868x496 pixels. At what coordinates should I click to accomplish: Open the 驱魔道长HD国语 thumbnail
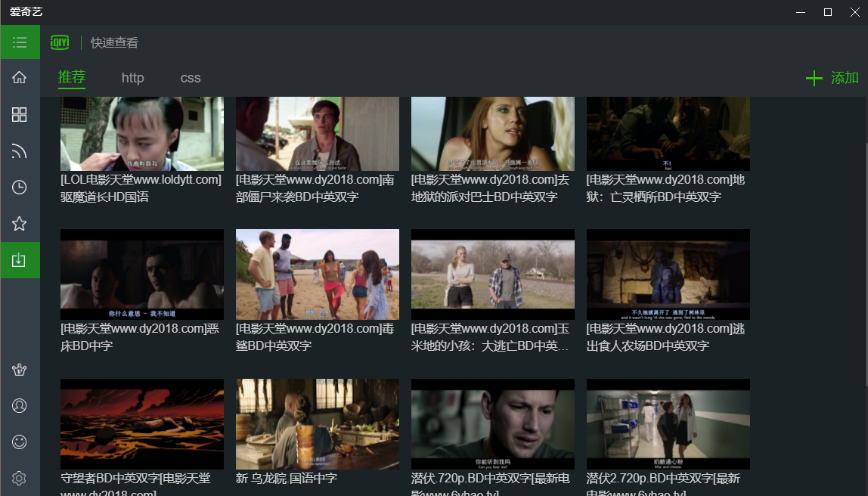pyautogui.click(x=142, y=133)
